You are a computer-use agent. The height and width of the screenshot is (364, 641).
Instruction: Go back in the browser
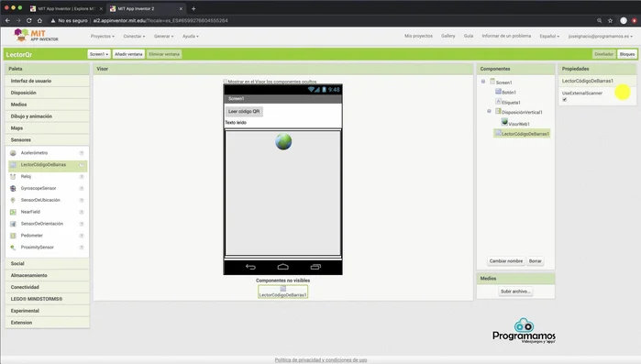point(7,20)
